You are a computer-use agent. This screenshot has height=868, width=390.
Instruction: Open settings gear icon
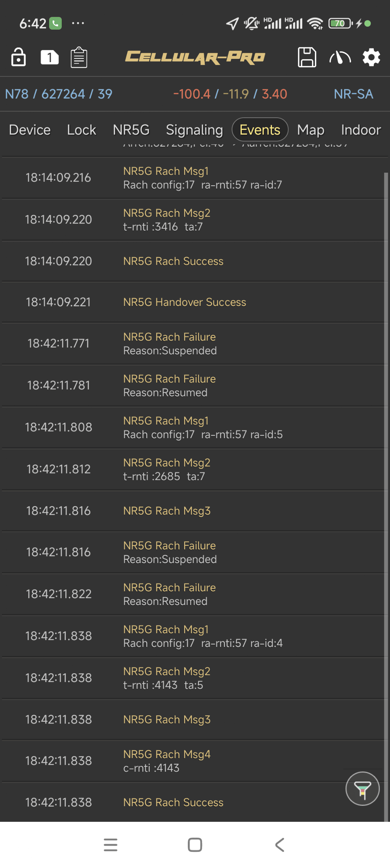click(x=371, y=57)
